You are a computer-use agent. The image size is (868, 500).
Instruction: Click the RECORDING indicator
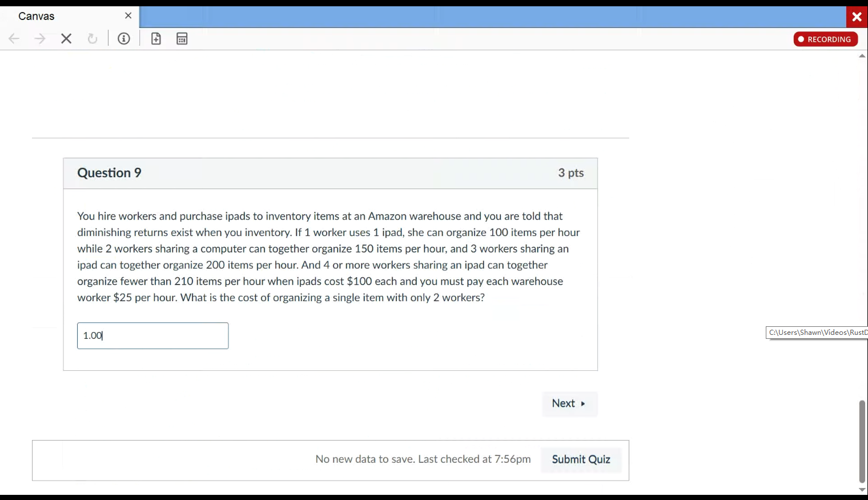[x=826, y=39]
